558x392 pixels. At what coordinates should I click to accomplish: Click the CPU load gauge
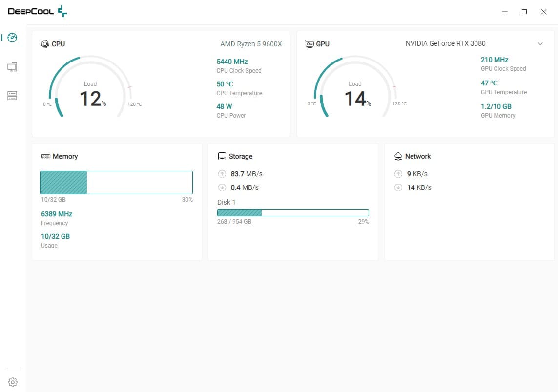click(90, 88)
